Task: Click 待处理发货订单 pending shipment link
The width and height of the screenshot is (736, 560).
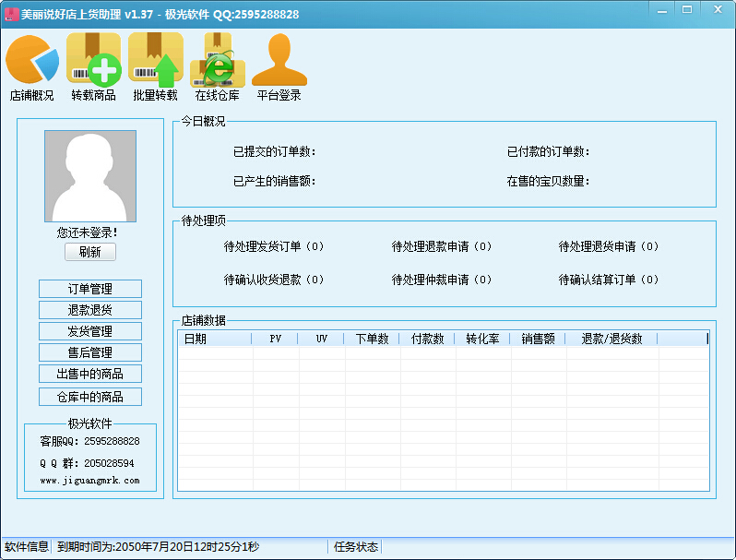Action: tap(274, 247)
